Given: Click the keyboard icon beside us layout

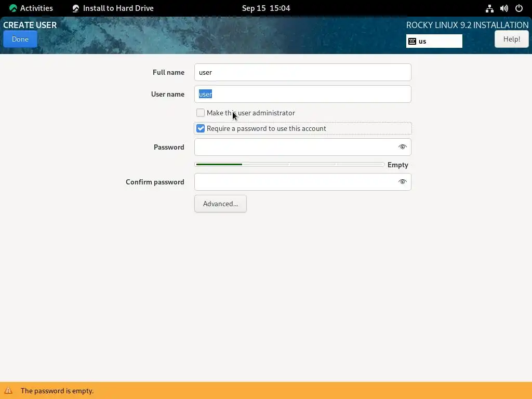Looking at the screenshot, I should [x=412, y=41].
